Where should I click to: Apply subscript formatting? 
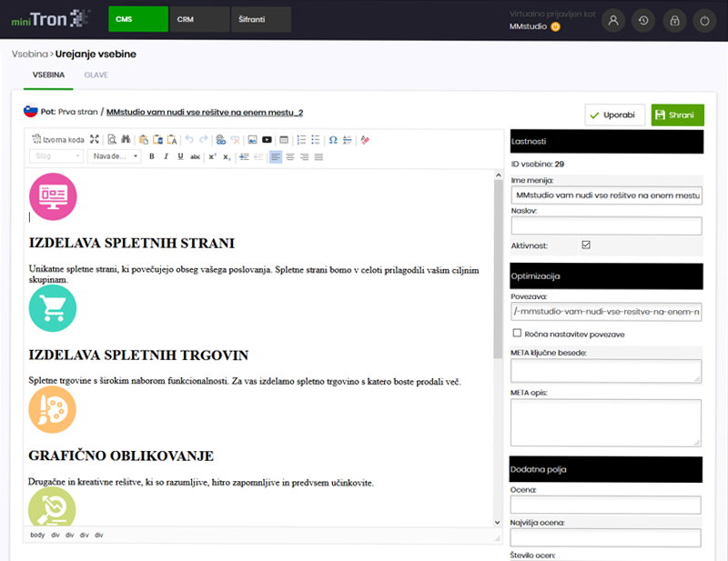coord(226,156)
